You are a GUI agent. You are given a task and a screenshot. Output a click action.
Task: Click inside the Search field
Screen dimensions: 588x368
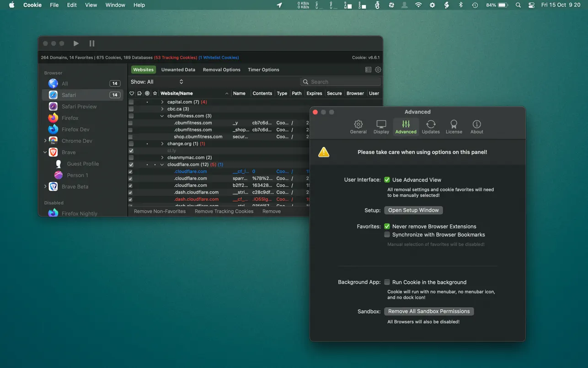pyautogui.click(x=343, y=82)
